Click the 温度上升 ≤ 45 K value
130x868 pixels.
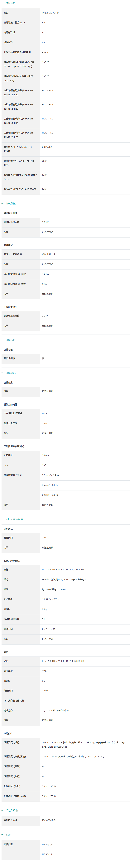pos(50,254)
